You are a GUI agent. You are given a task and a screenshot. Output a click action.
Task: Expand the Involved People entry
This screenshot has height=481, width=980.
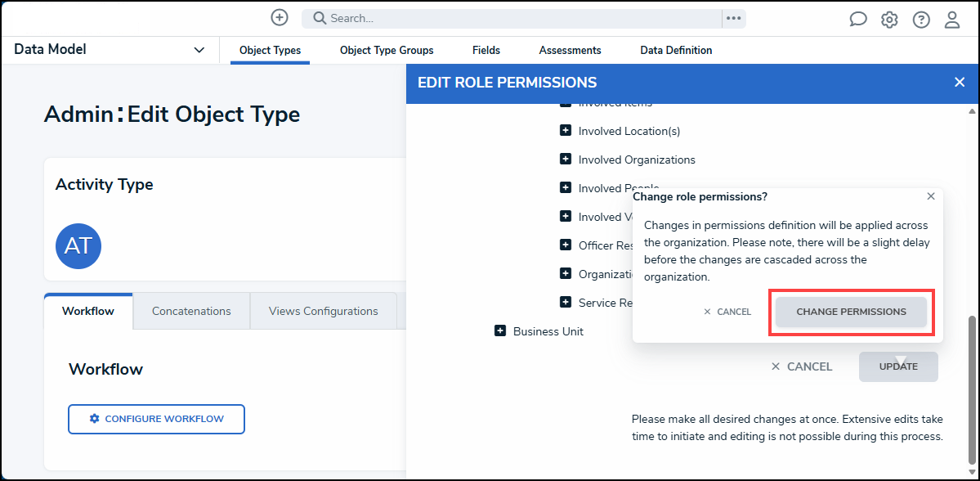(x=565, y=187)
